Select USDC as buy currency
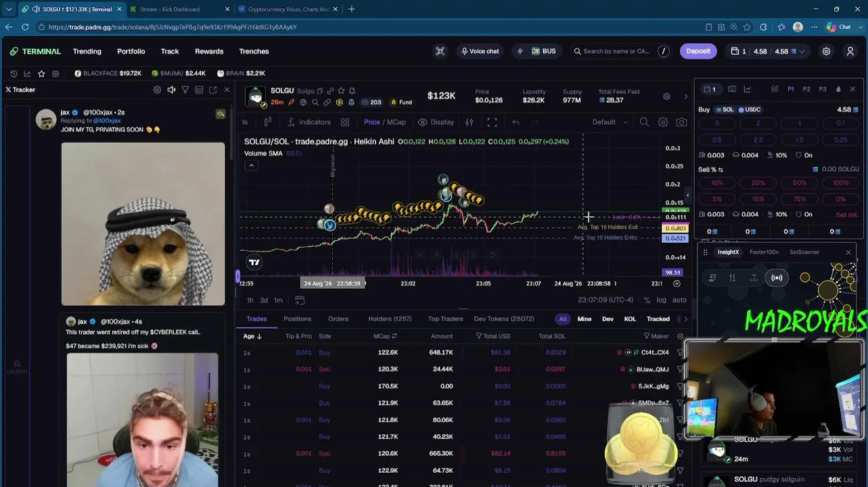 750,110
